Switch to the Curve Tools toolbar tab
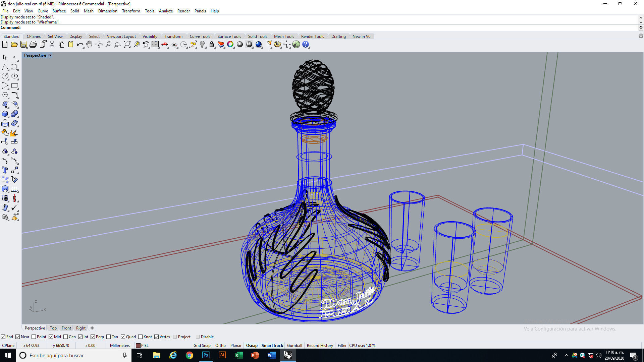Screen dimensions: 644x362 coord(200,37)
